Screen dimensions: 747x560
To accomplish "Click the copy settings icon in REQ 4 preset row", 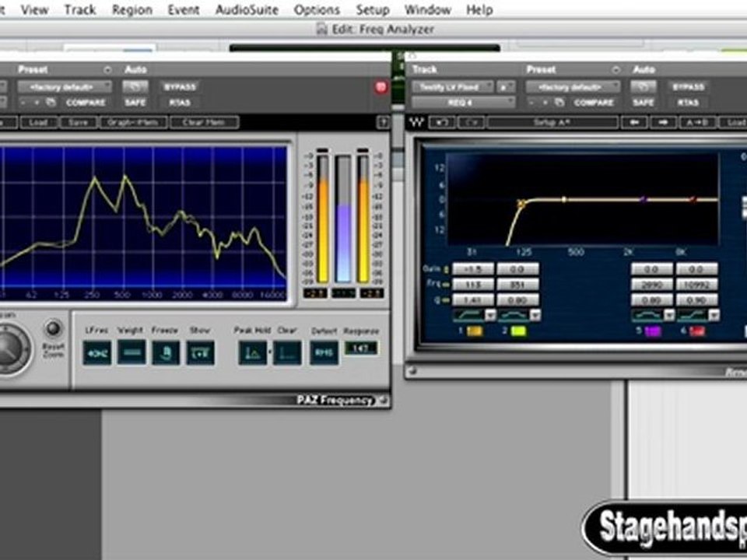I will (x=559, y=103).
